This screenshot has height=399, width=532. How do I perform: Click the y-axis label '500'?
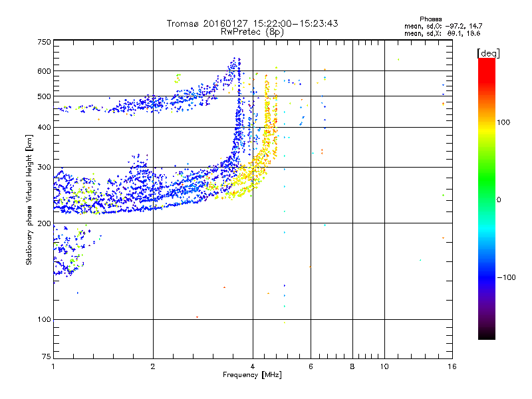tap(44, 96)
